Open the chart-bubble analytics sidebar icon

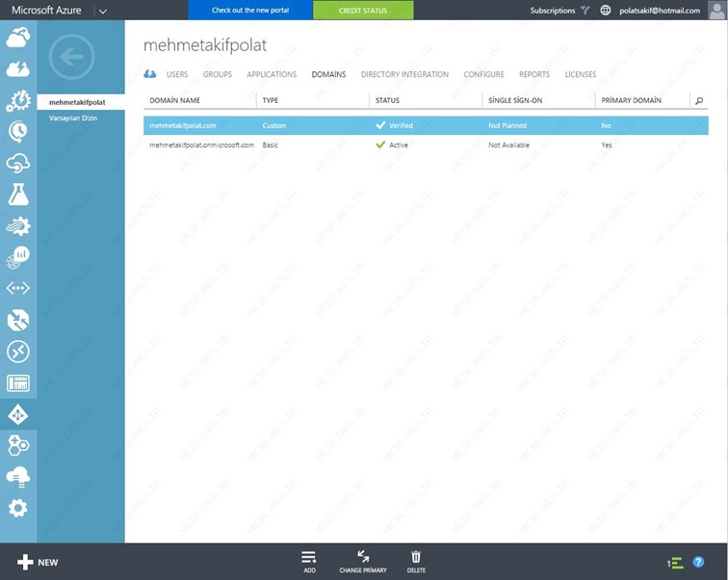pyautogui.click(x=18, y=257)
